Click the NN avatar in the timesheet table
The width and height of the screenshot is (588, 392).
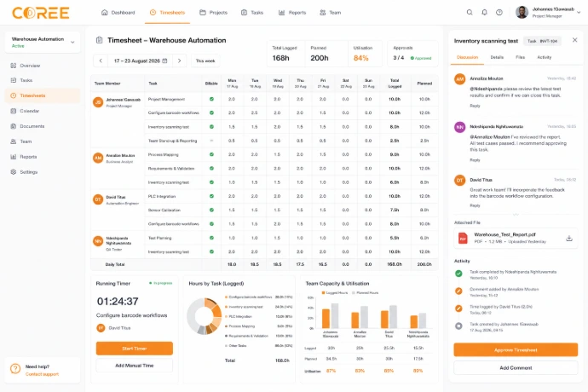(x=98, y=241)
